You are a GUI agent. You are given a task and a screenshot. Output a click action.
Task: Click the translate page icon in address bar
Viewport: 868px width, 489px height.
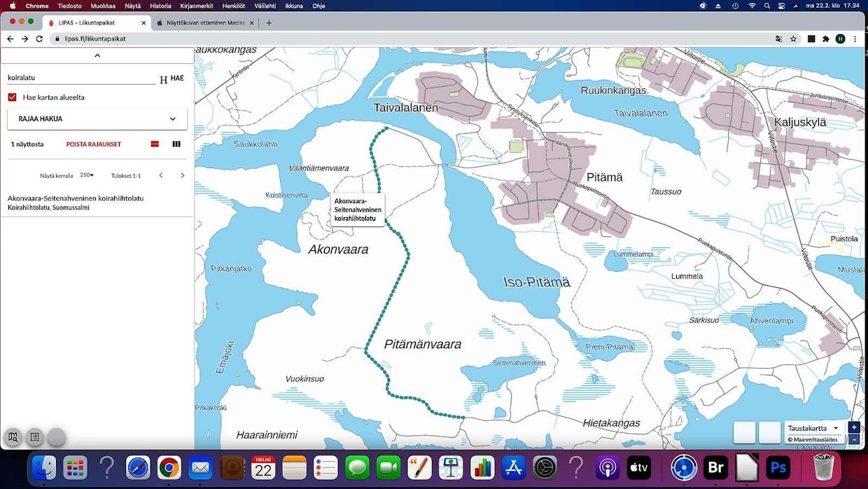click(778, 39)
